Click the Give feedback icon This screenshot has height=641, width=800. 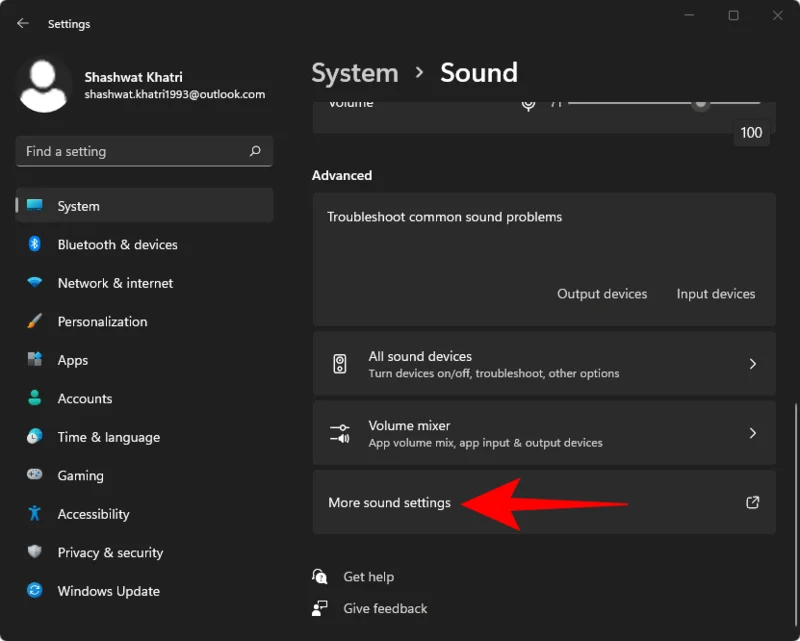tap(320, 608)
